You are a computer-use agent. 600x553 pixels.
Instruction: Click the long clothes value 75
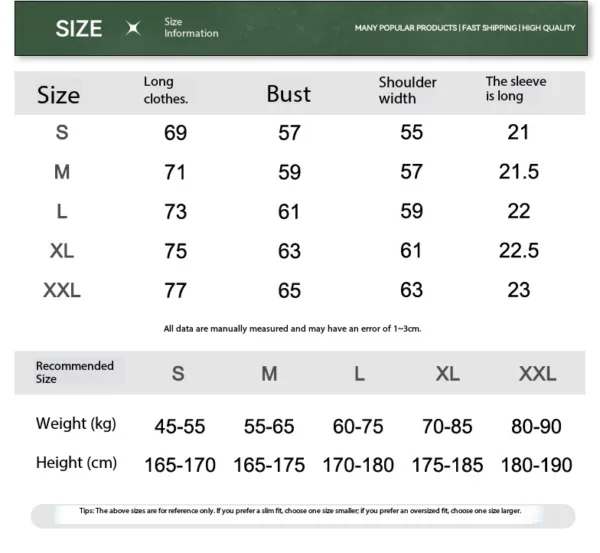pyautogui.click(x=175, y=251)
